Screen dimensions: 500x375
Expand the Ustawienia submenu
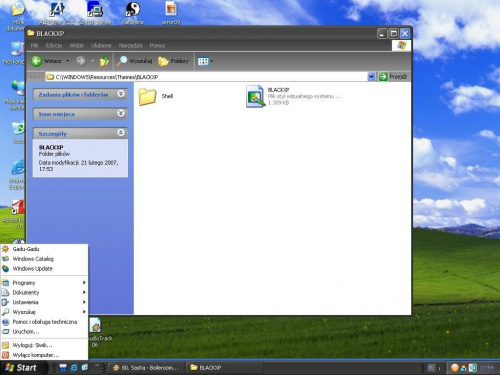[44, 302]
